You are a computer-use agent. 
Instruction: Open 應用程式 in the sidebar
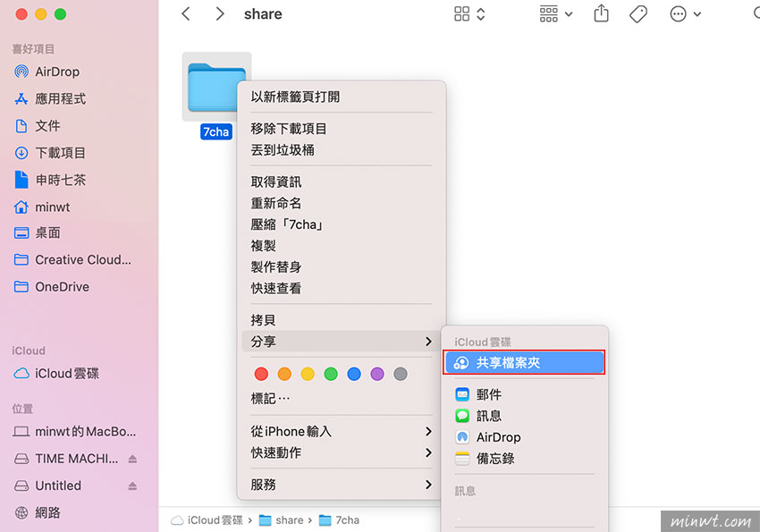click(x=50, y=99)
